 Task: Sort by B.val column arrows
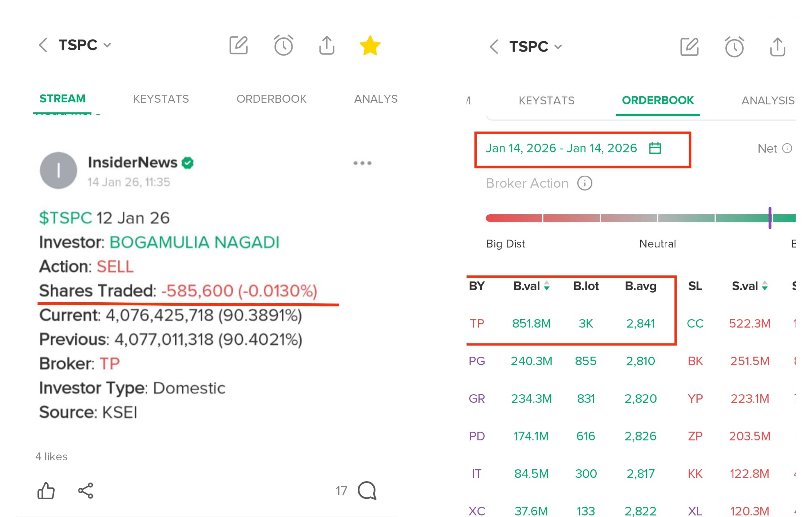[x=547, y=286]
